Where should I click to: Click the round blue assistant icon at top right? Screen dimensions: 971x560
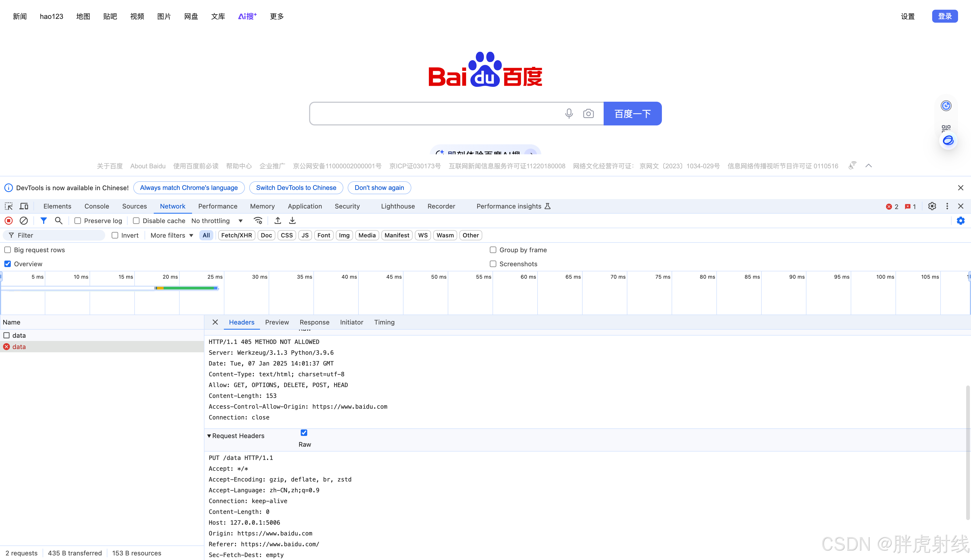click(x=946, y=106)
